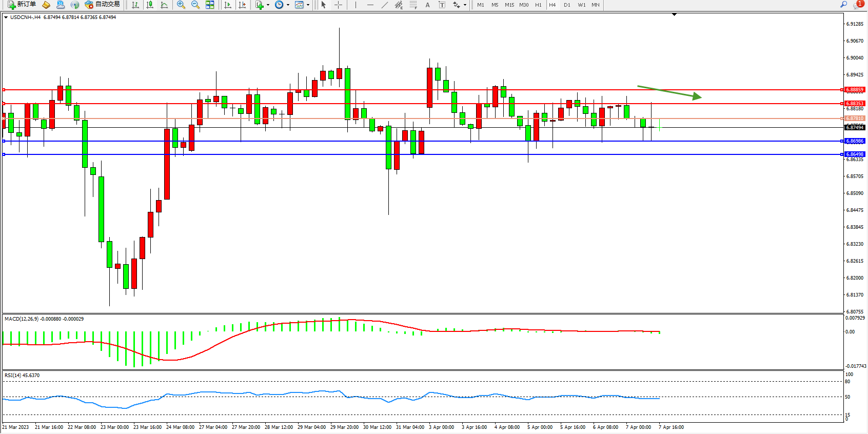Zoom in on the chart
Viewport: 868px width, 434px height.
181,5
